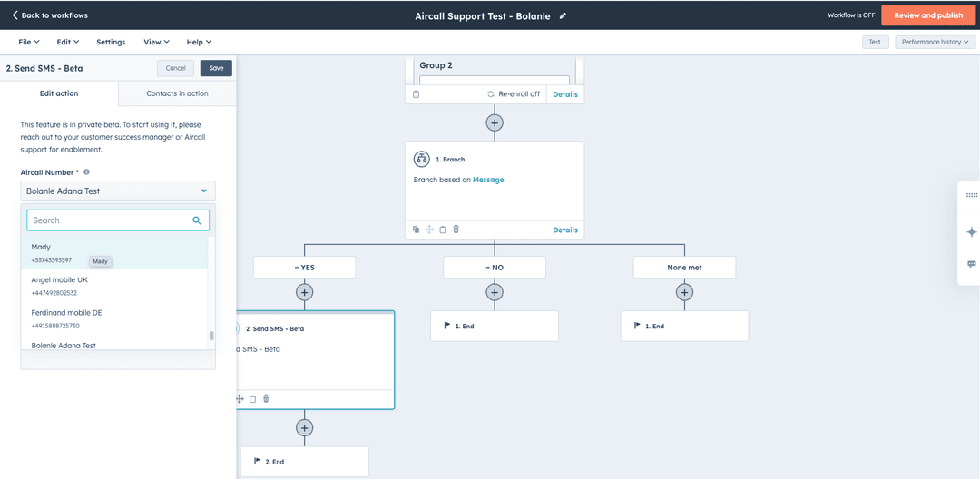Click the Message link in Branch card

[x=488, y=180]
